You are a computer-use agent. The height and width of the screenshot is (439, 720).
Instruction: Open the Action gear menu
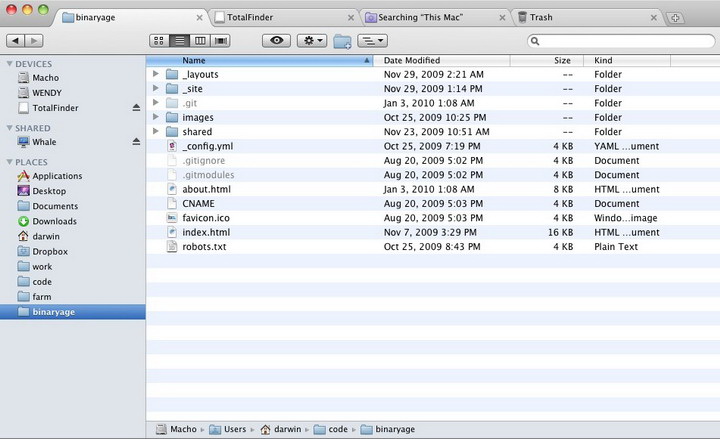click(312, 41)
